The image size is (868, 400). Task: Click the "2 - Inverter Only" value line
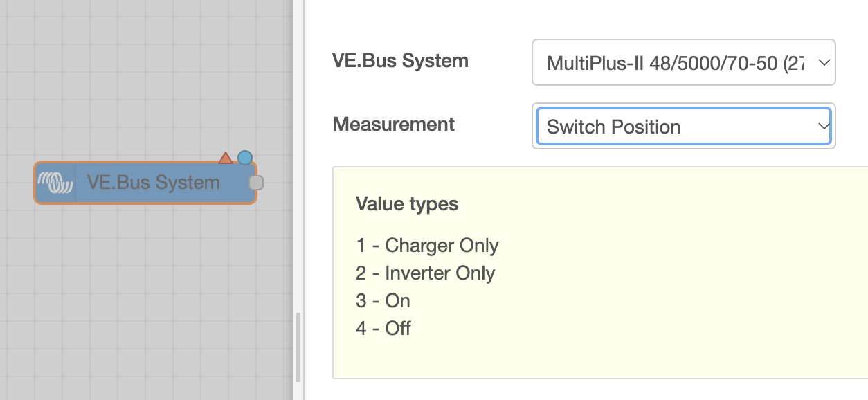(x=426, y=273)
